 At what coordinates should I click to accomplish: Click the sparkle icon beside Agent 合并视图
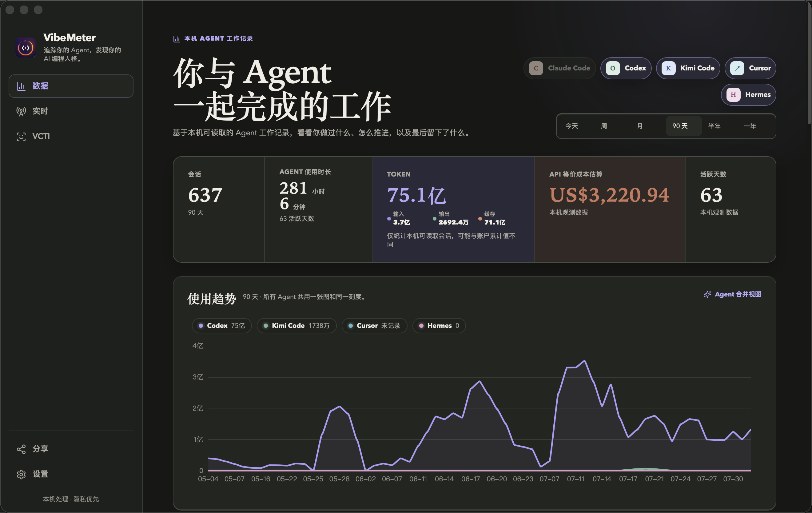[x=707, y=294]
